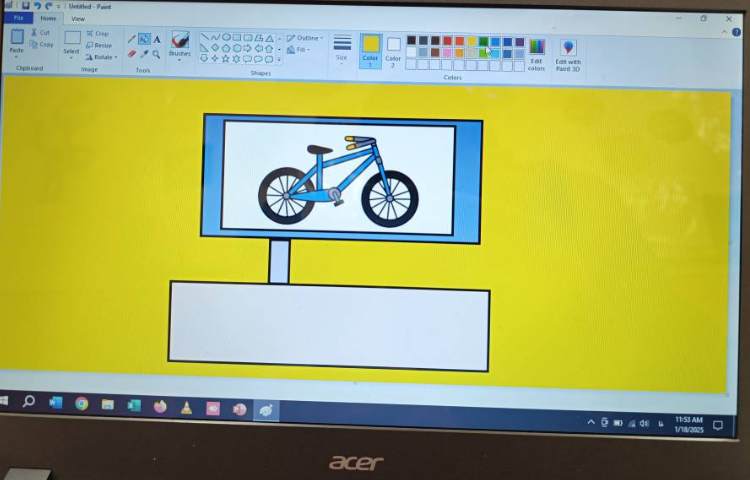
Task: Select the Fill with color bucket tool
Action: [x=144, y=39]
